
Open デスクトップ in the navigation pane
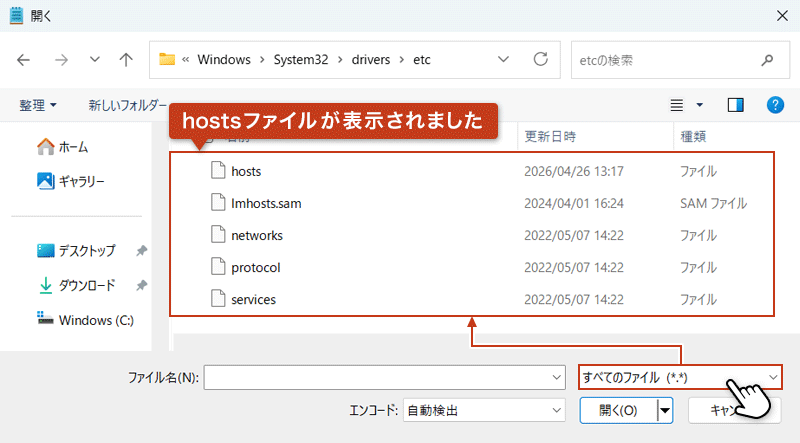77,251
